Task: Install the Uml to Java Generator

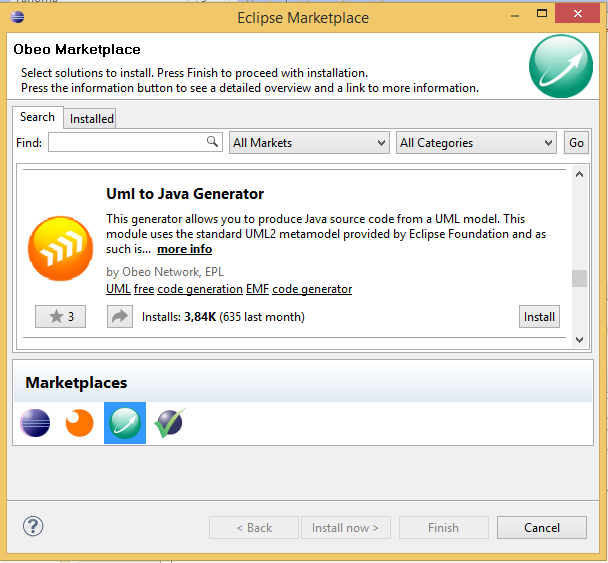Action: pyautogui.click(x=539, y=316)
